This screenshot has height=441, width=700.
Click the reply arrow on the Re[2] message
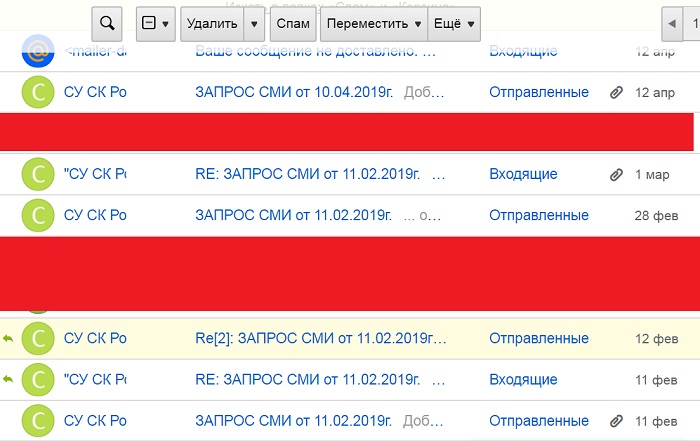[8, 339]
